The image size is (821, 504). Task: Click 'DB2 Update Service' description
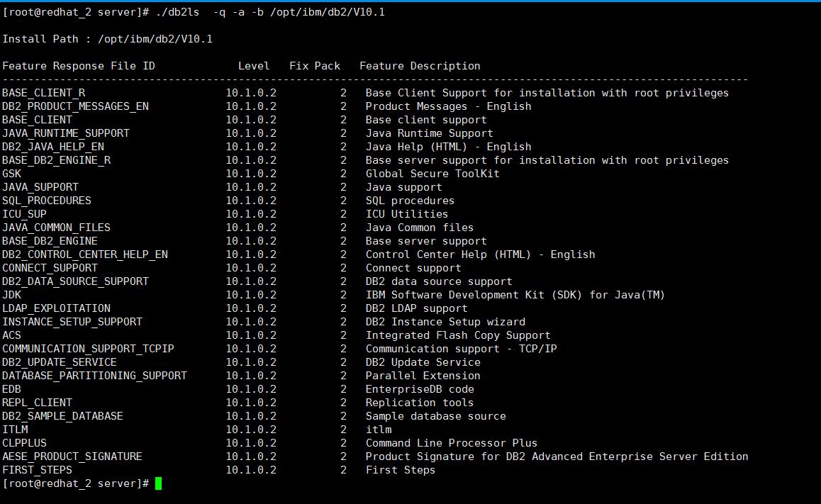click(x=423, y=363)
